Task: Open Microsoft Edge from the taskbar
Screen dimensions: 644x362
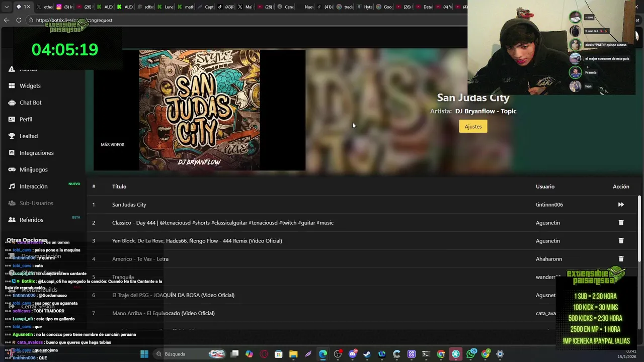Action: coord(323,354)
